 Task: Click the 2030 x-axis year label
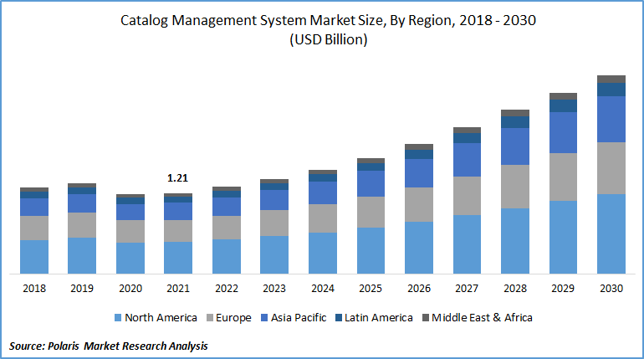click(611, 287)
